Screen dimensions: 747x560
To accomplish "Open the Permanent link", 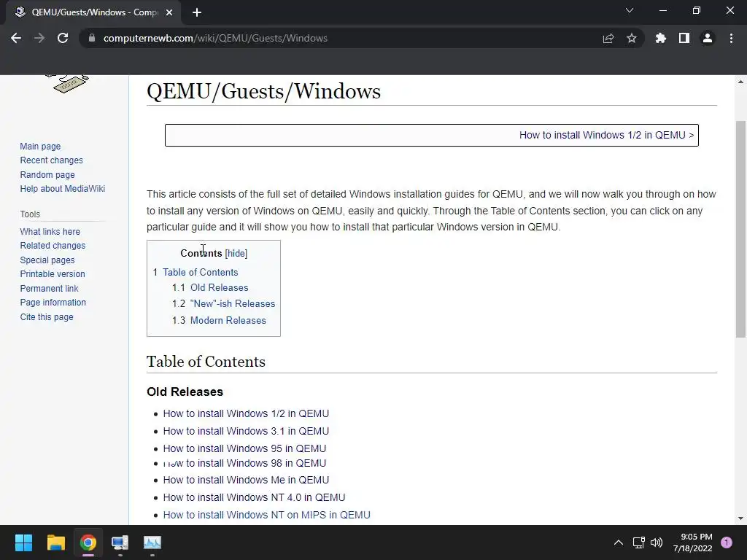I will pos(49,289).
